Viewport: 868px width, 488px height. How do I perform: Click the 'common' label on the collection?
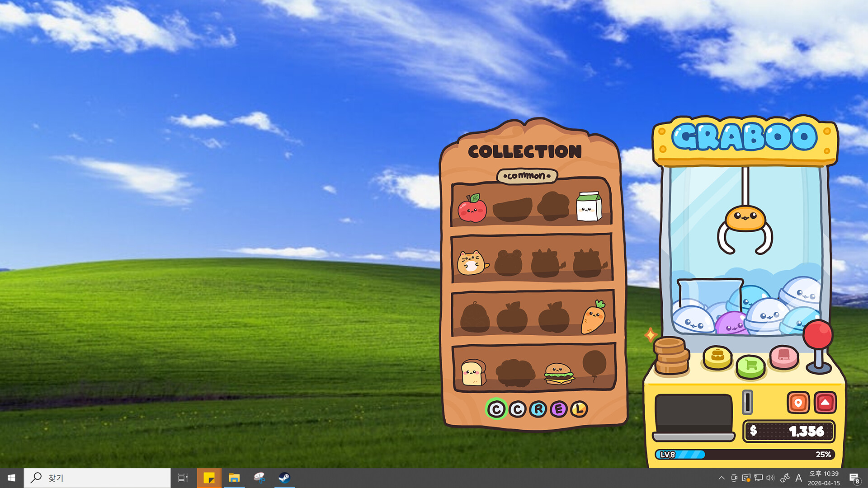click(527, 176)
